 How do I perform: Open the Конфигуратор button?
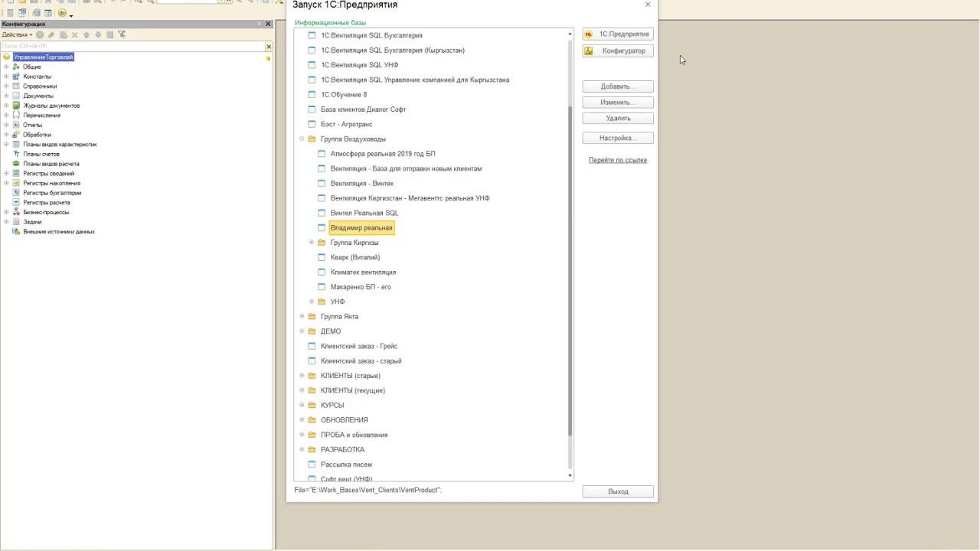click(617, 51)
